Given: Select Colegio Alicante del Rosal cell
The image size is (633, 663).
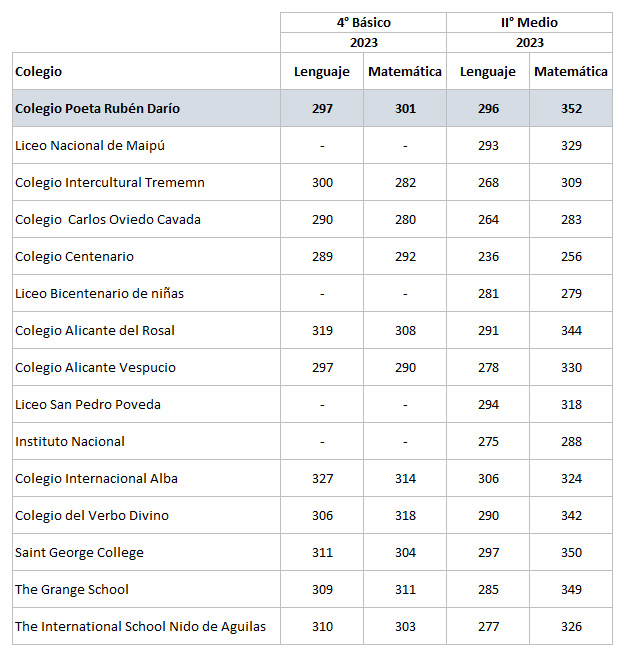Looking at the screenshot, I should pyautogui.click(x=95, y=330).
